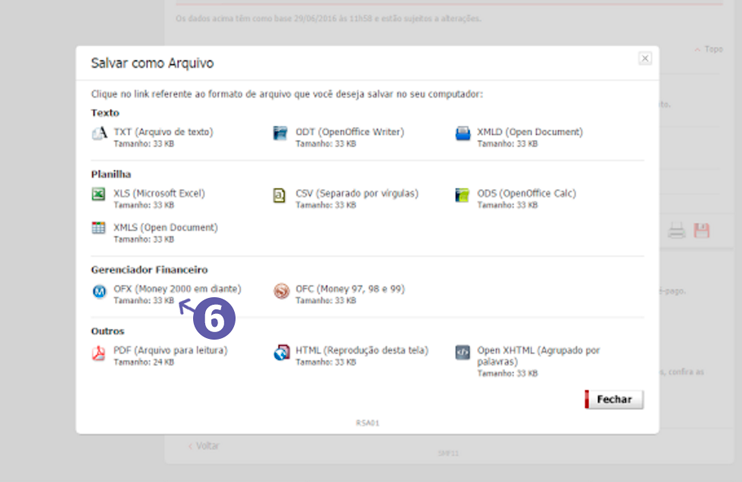Go back with the Voltar link
The width and height of the screenshot is (742, 482).
[x=204, y=446]
